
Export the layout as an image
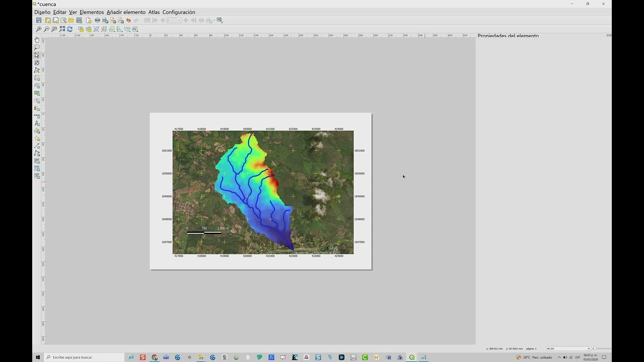[105, 20]
